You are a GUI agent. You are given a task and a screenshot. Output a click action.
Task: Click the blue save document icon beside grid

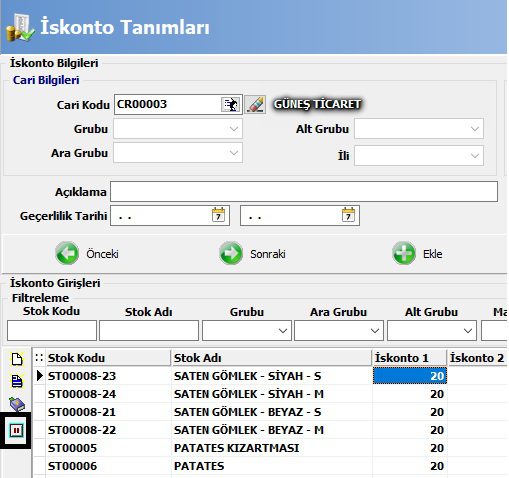coord(17,381)
